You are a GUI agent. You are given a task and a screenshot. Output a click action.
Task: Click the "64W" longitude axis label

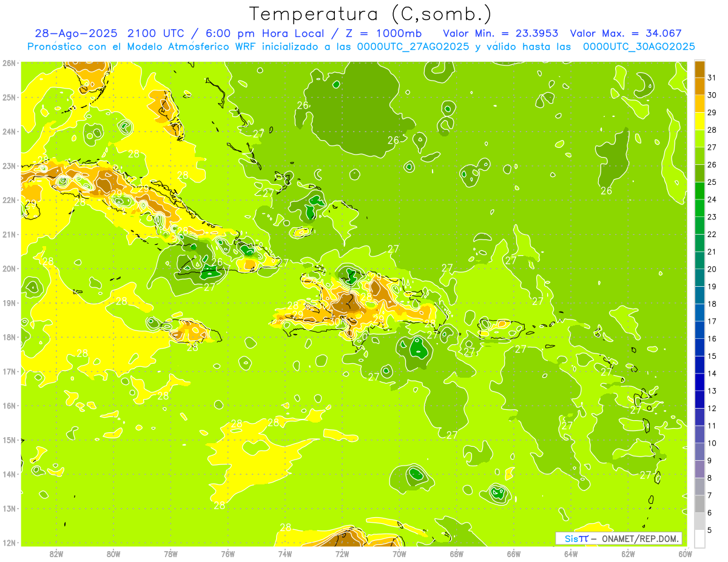571,554
